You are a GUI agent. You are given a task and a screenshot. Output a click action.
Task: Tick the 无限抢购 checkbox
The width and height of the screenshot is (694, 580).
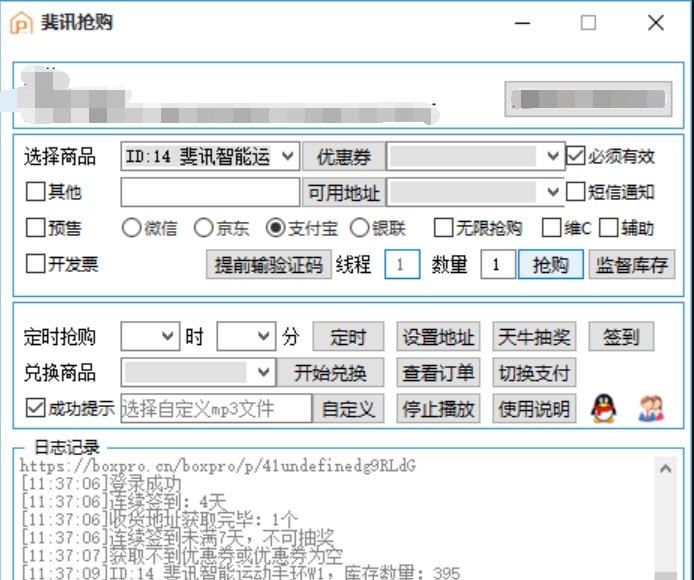[x=443, y=228]
